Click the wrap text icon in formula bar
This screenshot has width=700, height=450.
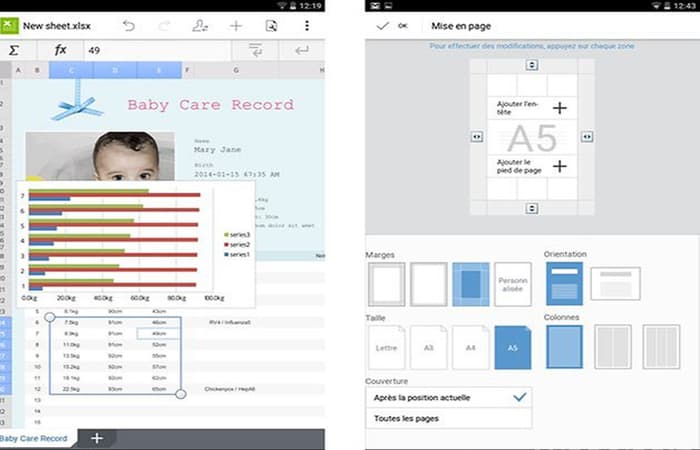[255, 50]
